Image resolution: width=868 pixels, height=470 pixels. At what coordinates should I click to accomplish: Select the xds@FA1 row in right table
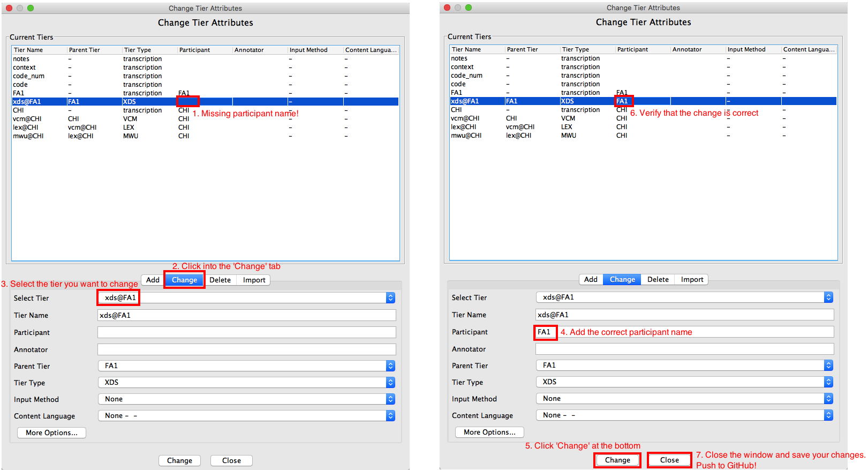[644, 101]
